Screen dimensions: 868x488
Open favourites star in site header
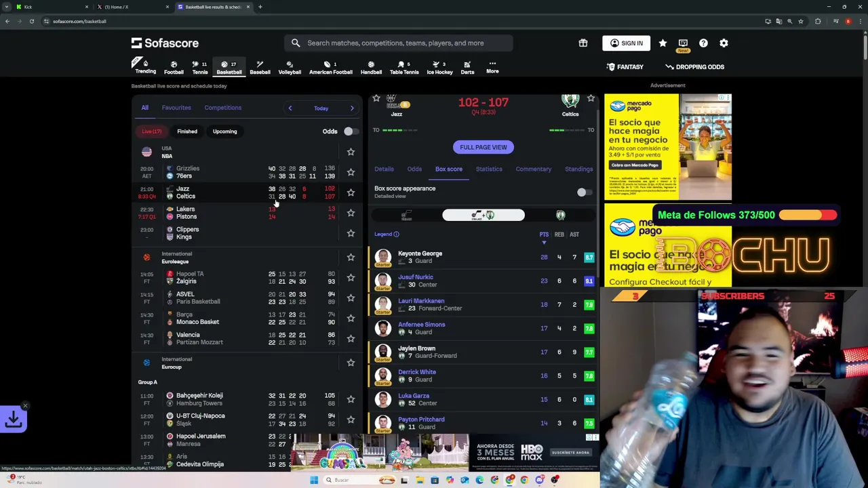663,43
